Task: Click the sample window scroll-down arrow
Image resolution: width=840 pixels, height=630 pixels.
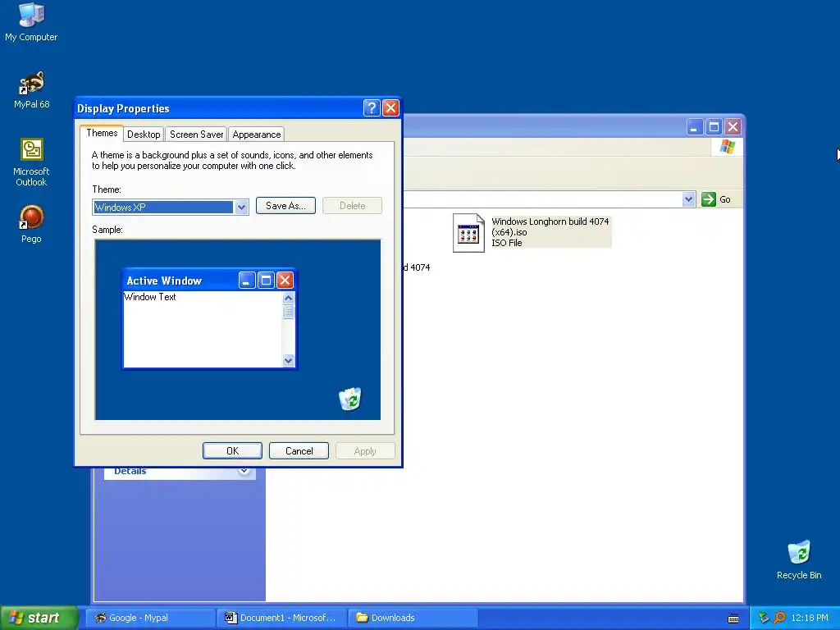Action: pyautogui.click(x=288, y=361)
